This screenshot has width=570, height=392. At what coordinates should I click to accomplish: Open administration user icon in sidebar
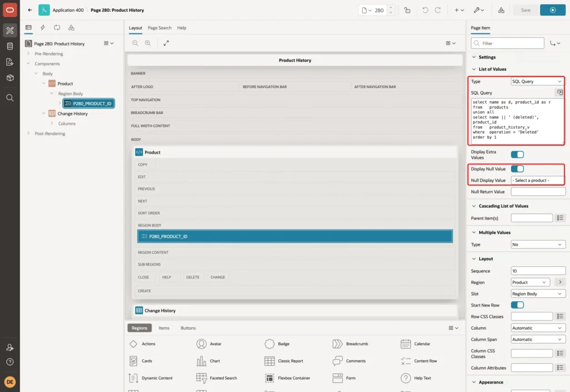10,347
